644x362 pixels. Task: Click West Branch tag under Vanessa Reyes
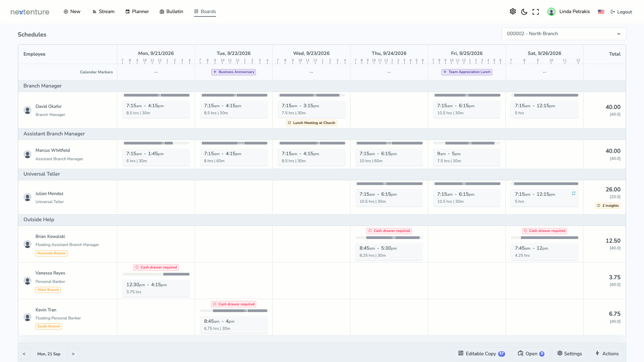coord(48,290)
